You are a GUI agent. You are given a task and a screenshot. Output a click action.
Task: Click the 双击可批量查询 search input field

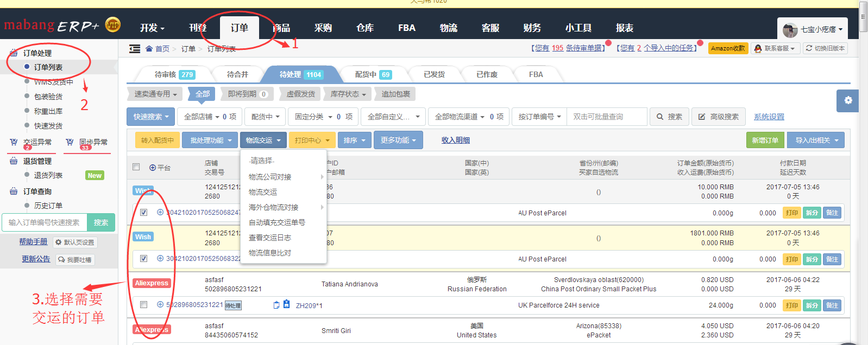(607, 117)
